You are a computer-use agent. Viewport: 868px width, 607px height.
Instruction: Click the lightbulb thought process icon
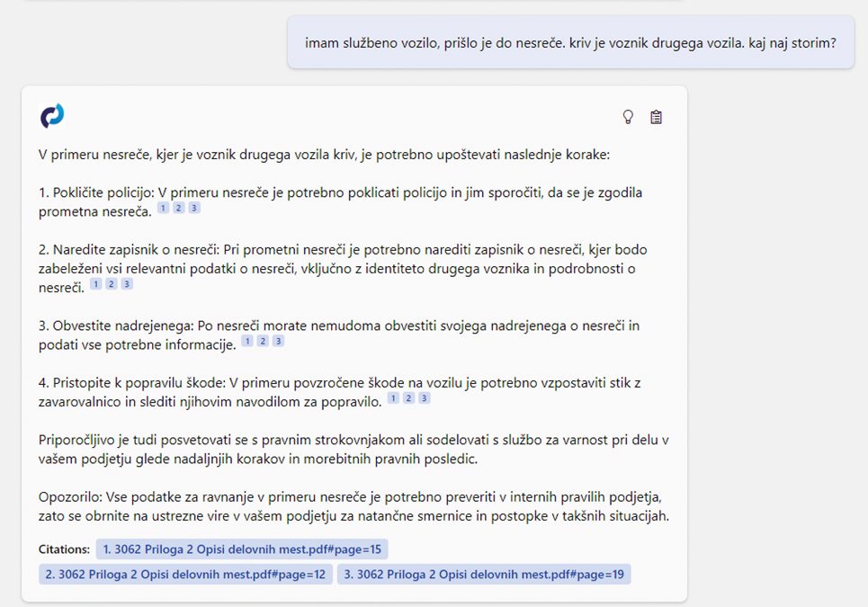click(628, 117)
